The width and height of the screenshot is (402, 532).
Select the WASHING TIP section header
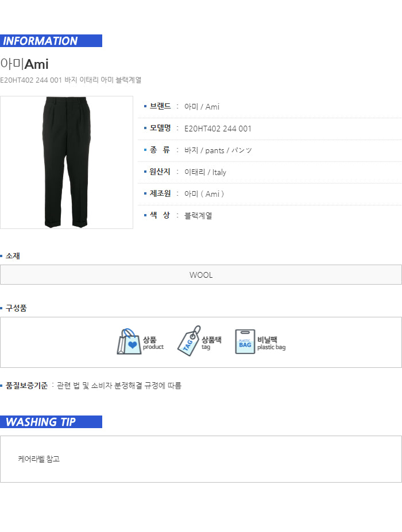51,422
